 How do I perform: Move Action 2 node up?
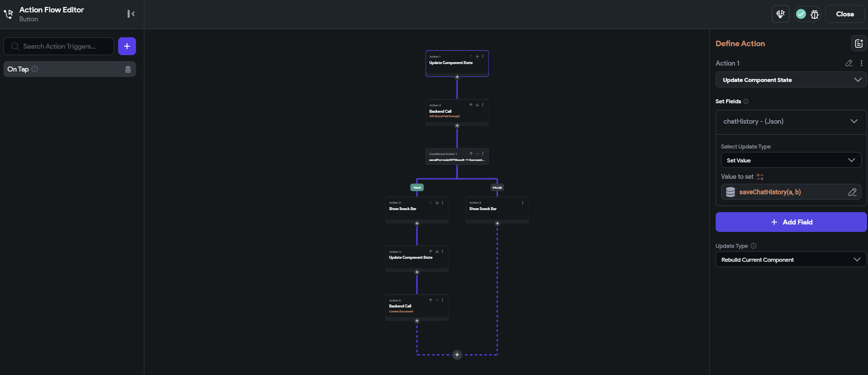click(x=471, y=105)
